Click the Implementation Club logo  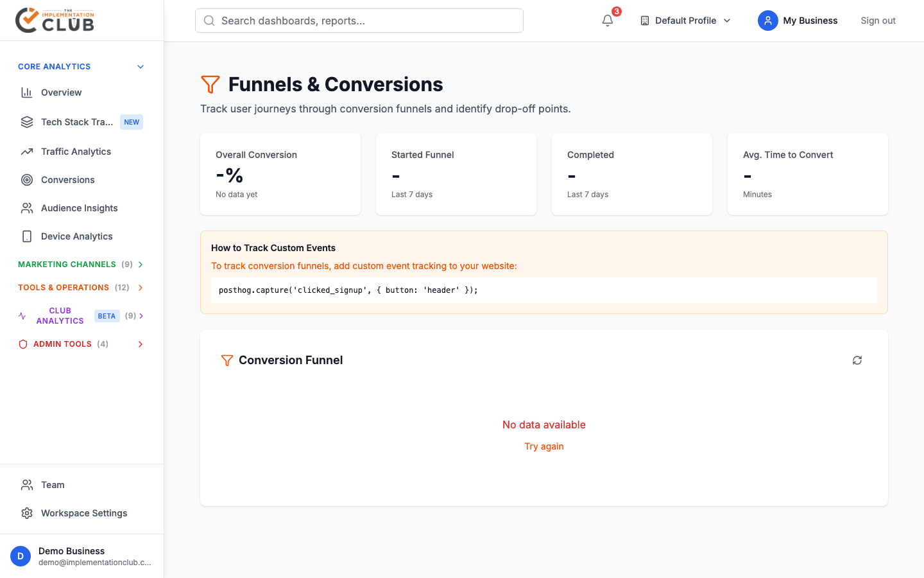(55, 21)
